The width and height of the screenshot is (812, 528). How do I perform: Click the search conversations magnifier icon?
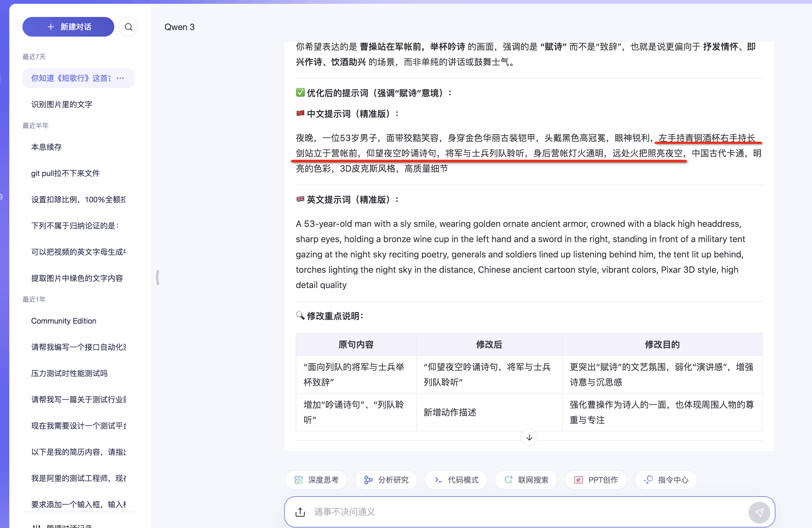tap(128, 27)
